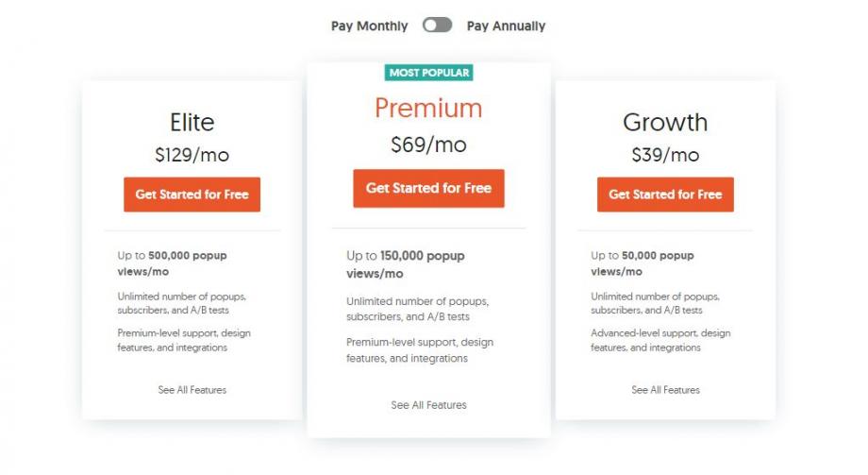The image size is (868, 475).
Task: Click Get Started for Free under Growth
Action: (665, 195)
